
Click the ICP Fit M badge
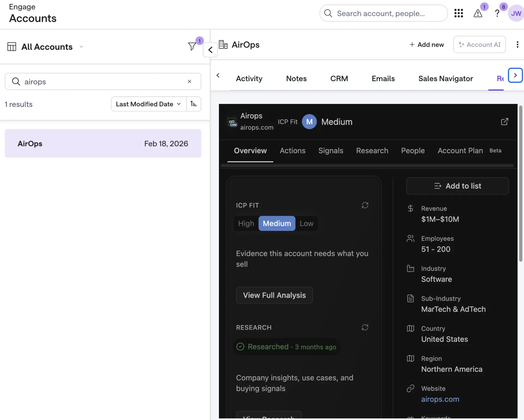[309, 122]
